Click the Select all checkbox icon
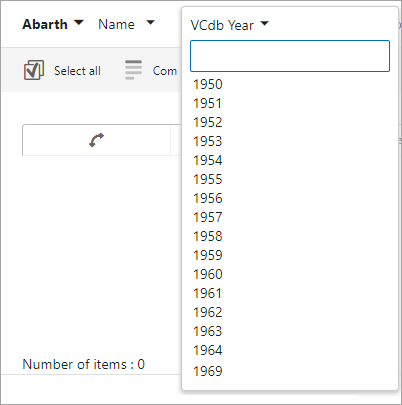 [34, 70]
